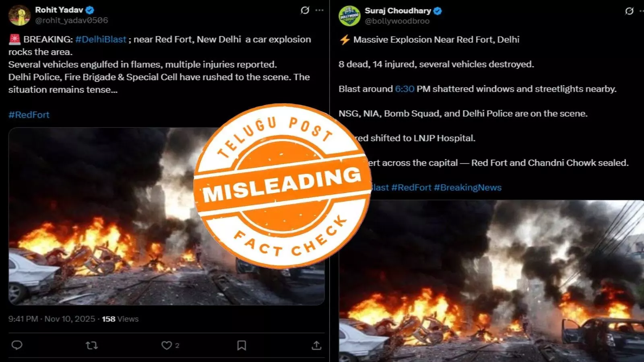
Task: Click the 6:30 time link
Action: 405,89
